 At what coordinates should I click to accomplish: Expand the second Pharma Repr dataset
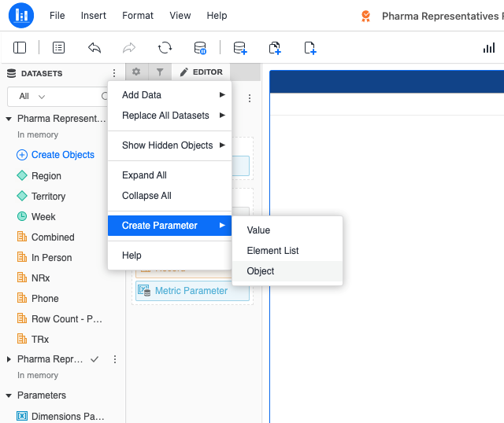tap(9, 359)
